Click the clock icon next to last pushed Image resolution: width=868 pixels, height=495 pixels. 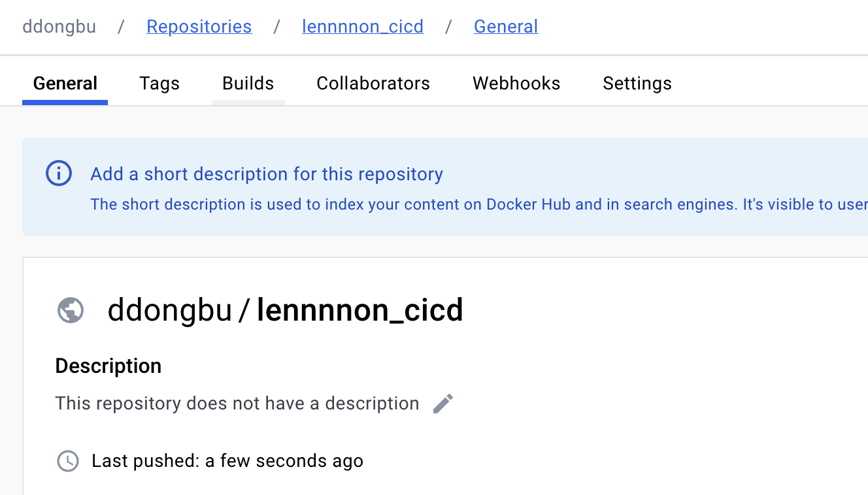pyautogui.click(x=67, y=461)
